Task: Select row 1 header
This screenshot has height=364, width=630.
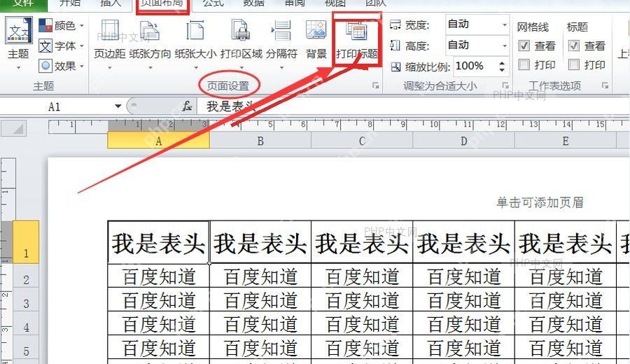Action: click(x=26, y=242)
